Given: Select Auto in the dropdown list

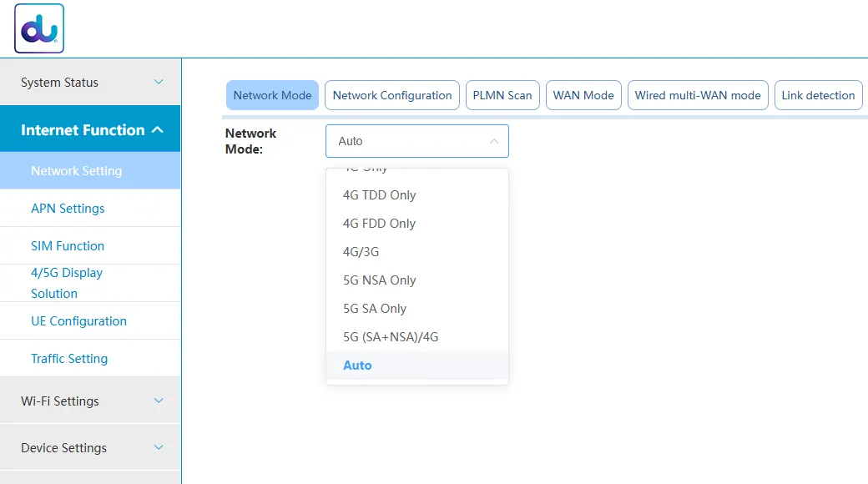Looking at the screenshot, I should point(357,366).
